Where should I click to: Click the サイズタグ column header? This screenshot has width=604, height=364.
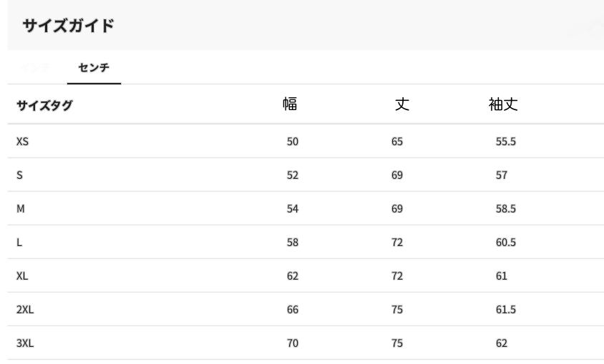(x=44, y=107)
